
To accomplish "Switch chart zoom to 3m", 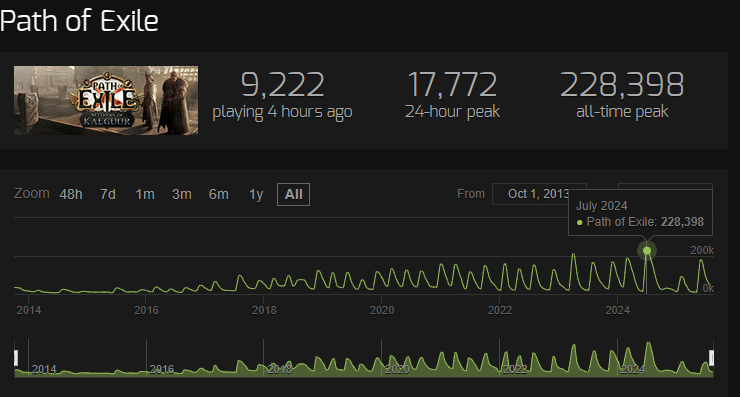I will coord(182,194).
